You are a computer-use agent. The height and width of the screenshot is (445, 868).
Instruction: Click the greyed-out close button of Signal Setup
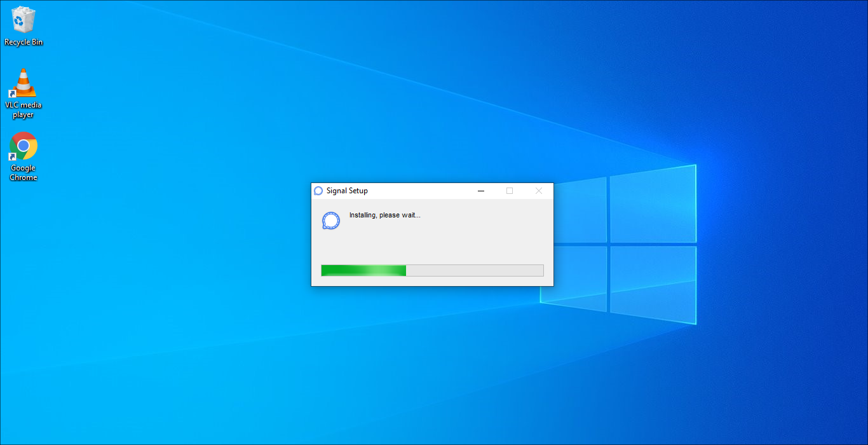539,191
